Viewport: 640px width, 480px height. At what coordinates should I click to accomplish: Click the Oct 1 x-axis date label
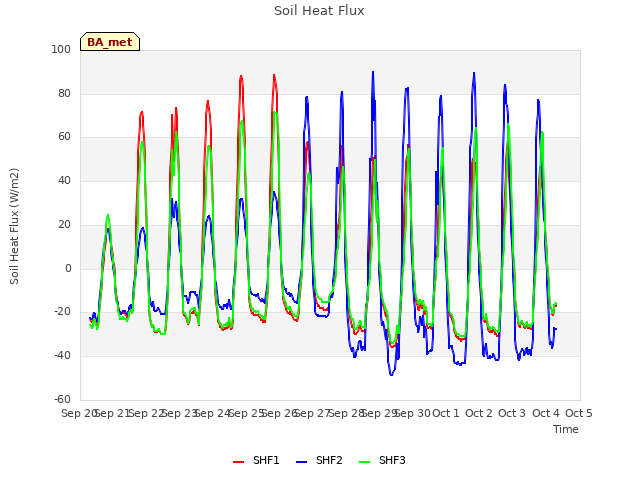click(x=446, y=413)
